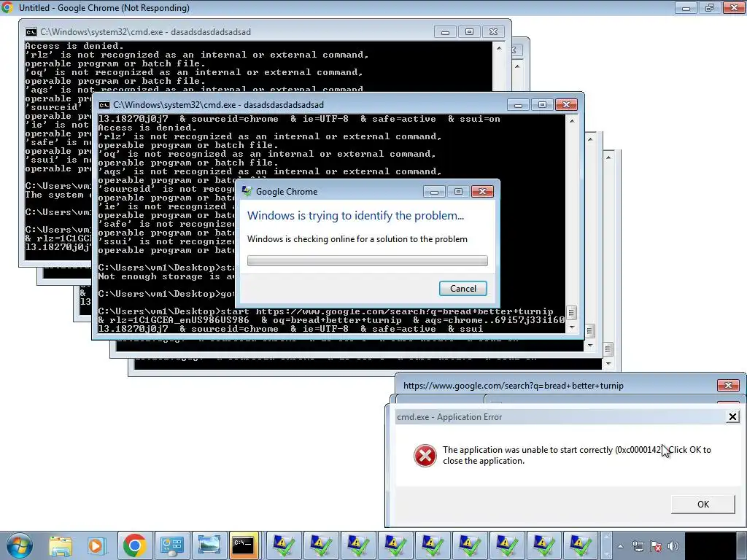Close the Google Chrome problem dialog
The width and height of the screenshot is (747, 560).
pos(482,192)
